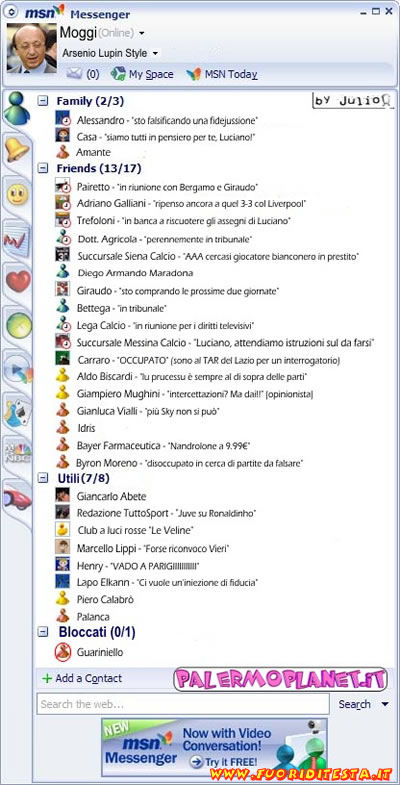Screen dimensions: 400x785
Task: Click the NBC news sidebar icon
Action: pos(18,453)
